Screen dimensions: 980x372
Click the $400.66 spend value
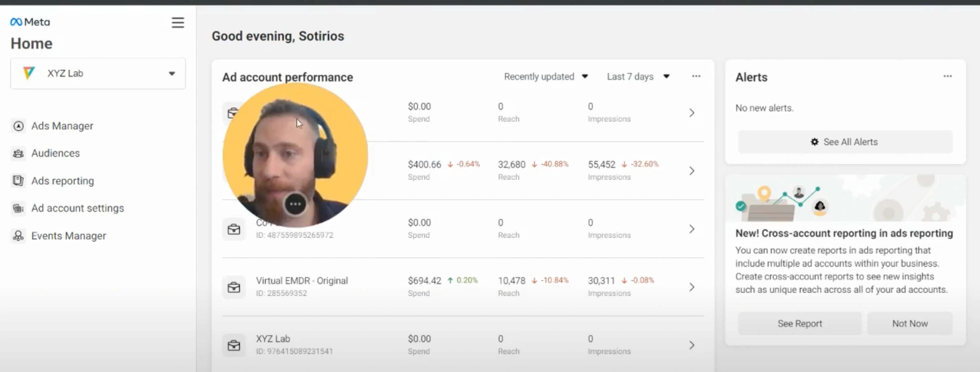[424, 164]
